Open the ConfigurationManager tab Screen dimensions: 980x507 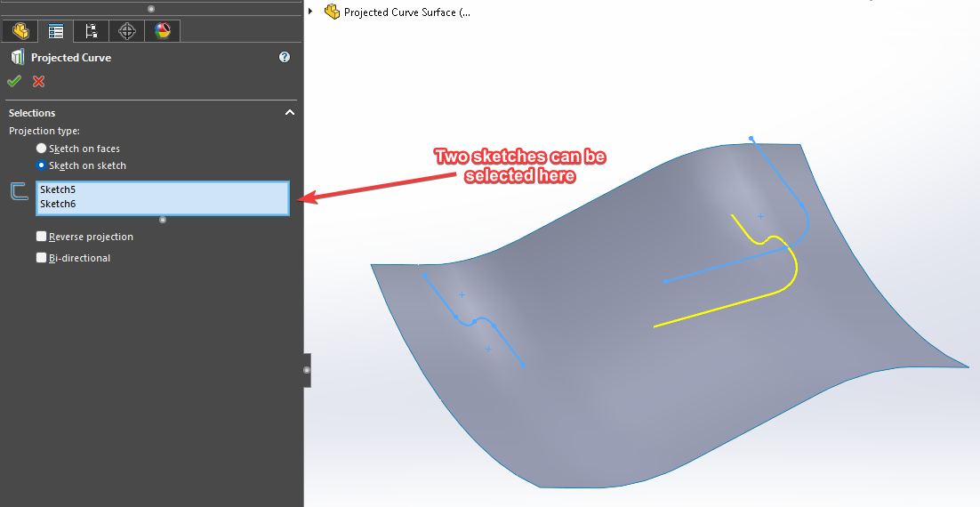91,31
